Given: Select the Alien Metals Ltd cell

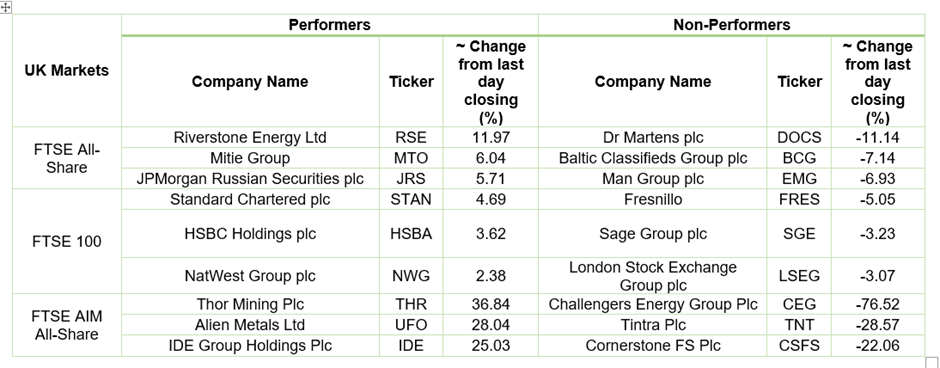Looking at the screenshot, I should tap(250, 325).
